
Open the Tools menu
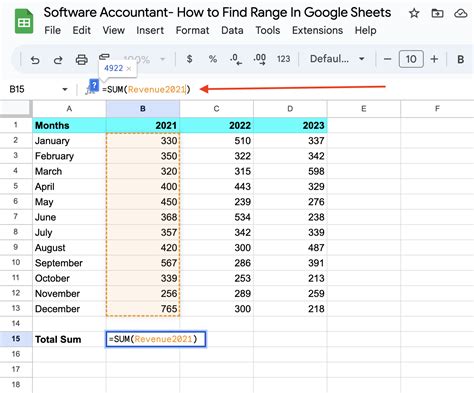[268, 30]
